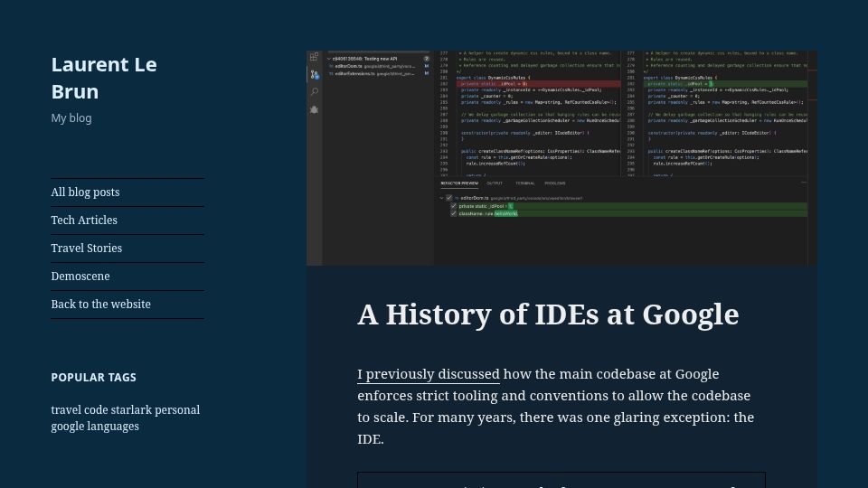
Task: Open the travel tag
Action: coord(66,410)
